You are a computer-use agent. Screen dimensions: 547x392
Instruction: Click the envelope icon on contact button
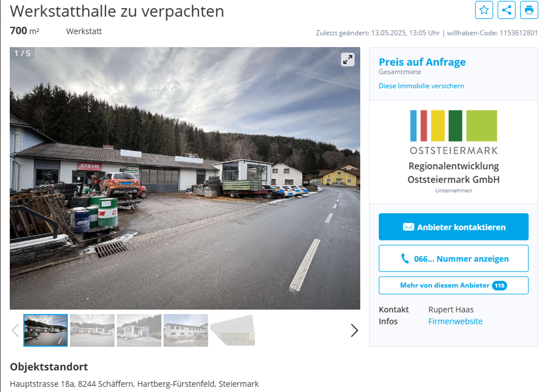pyautogui.click(x=408, y=227)
